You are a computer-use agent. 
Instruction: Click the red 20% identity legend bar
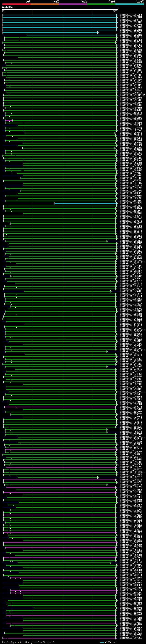coord(16,4)
